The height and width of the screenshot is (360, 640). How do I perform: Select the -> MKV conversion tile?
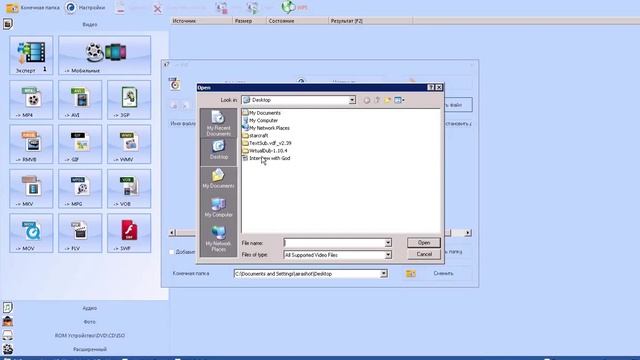pos(31,189)
